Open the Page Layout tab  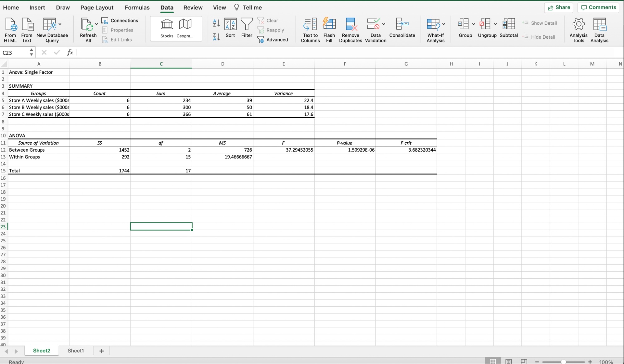(x=97, y=7)
